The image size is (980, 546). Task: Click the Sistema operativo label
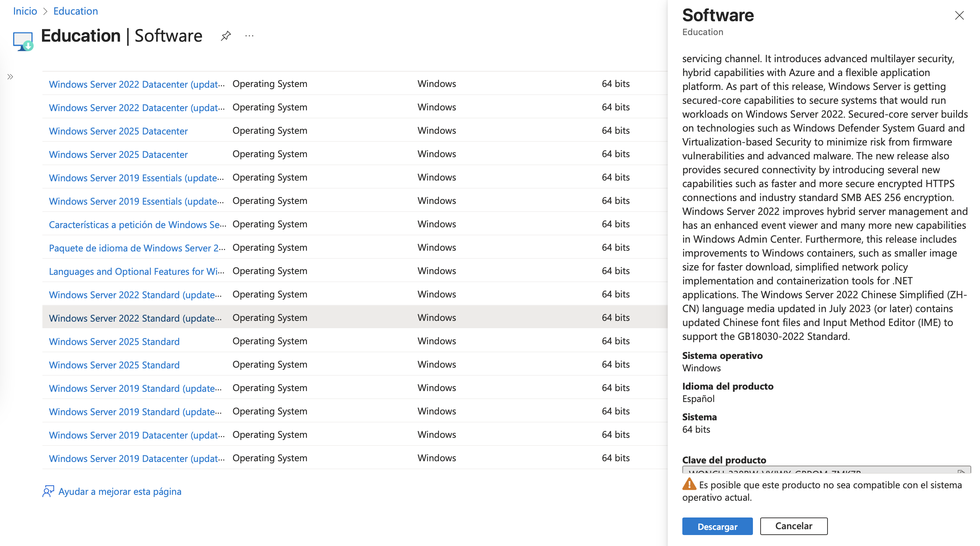click(722, 356)
